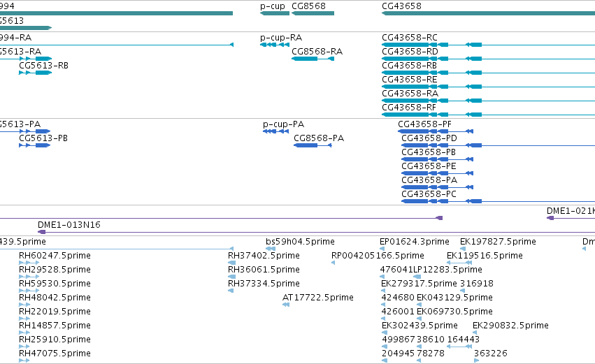This screenshot has height=364, width=595.
Task: Click EST label EP01624.3prime
Action: click(x=415, y=242)
